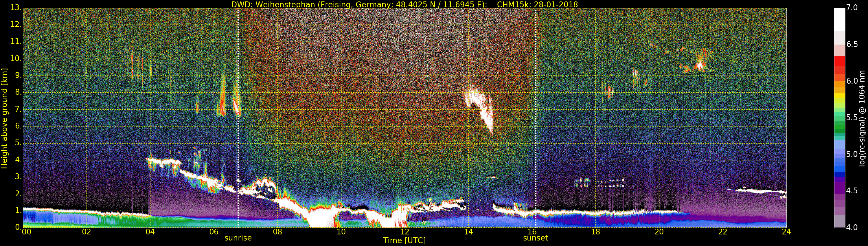
Task: Click the 7. tick on the height axis
Action: [18, 109]
